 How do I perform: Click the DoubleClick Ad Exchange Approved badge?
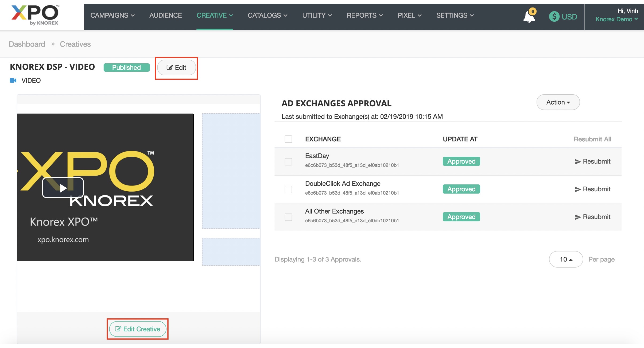(x=461, y=189)
